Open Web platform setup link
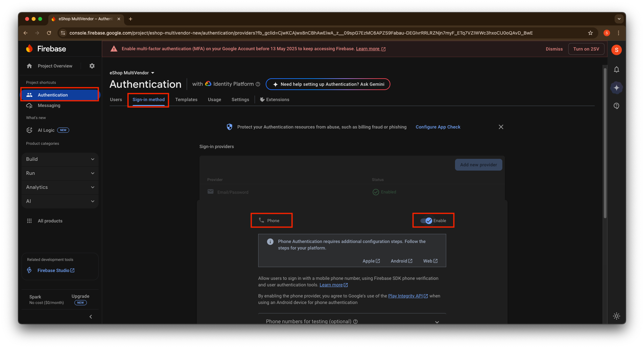Image resolution: width=644 pixels, height=348 pixels. [x=430, y=261]
